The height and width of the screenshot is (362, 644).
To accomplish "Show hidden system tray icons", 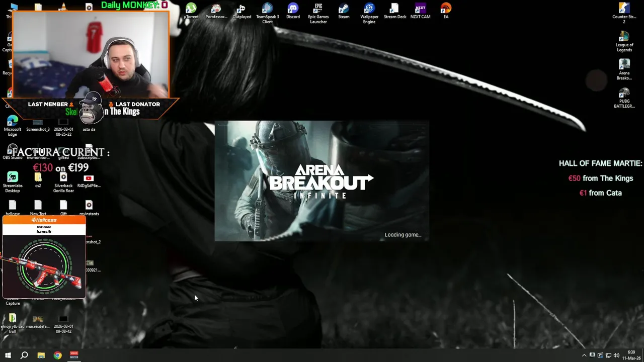I will (584, 355).
